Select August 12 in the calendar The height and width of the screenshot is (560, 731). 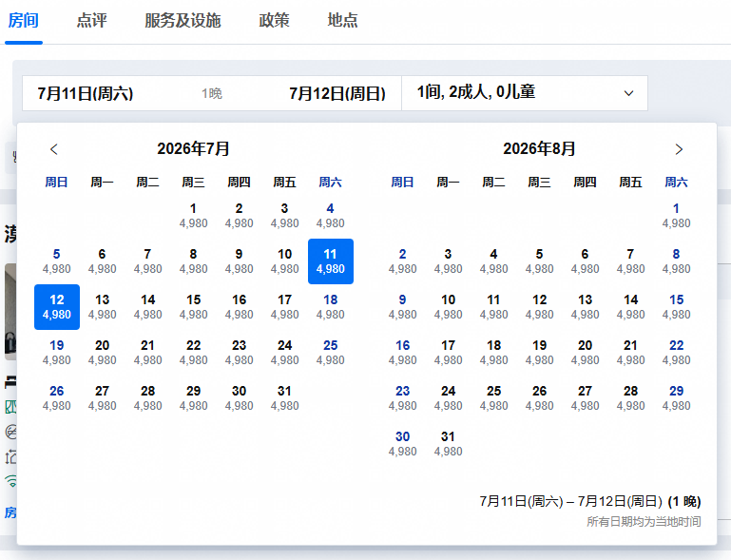pos(539,307)
